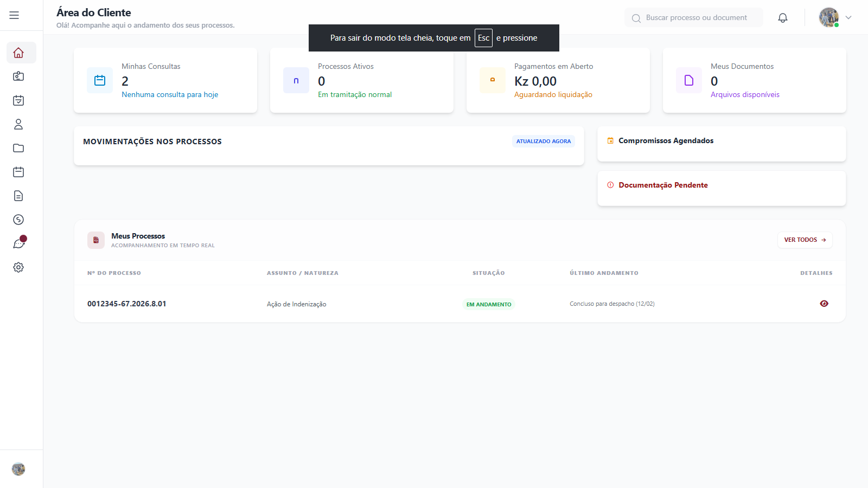
Task: Click the VER TODOS button
Action: coord(805,240)
